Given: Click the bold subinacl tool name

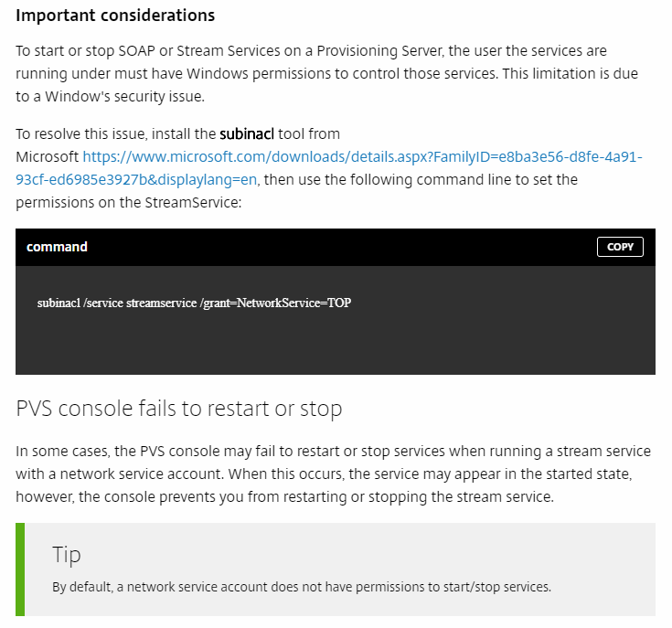Looking at the screenshot, I should click(247, 134).
